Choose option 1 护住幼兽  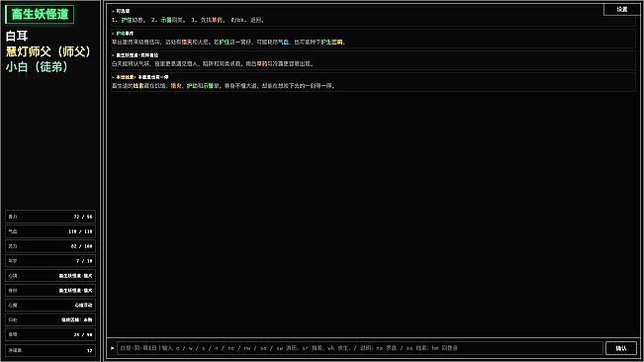(x=129, y=20)
